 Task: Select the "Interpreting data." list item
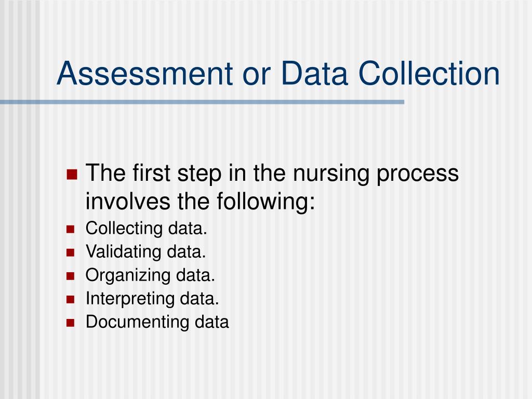tap(152, 299)
